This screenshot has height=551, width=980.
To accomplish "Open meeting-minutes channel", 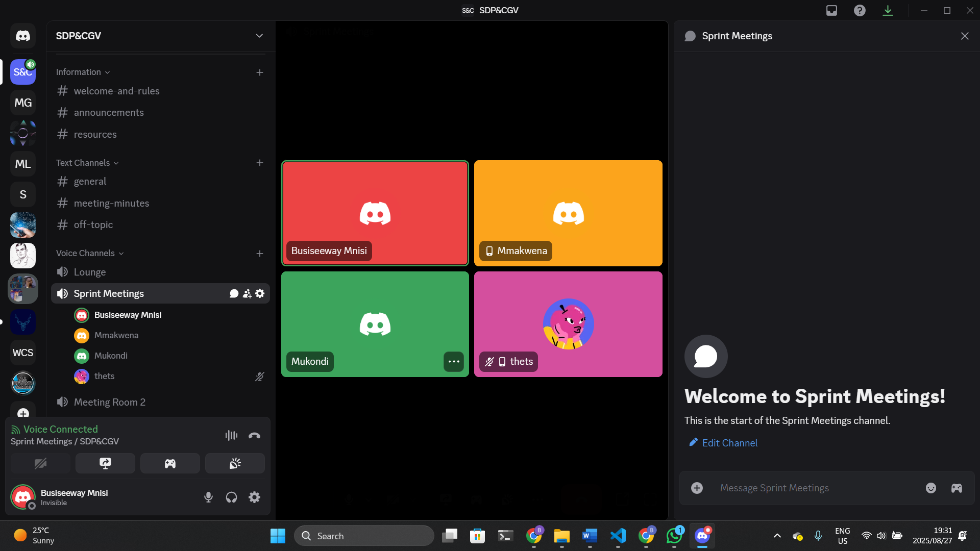I will tap(160, 203).
